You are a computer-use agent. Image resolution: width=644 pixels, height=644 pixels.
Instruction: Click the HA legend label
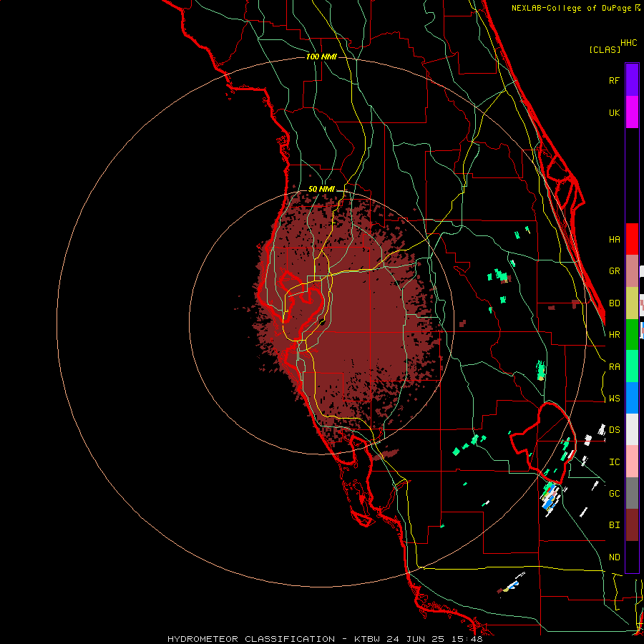tap(614, 239)
